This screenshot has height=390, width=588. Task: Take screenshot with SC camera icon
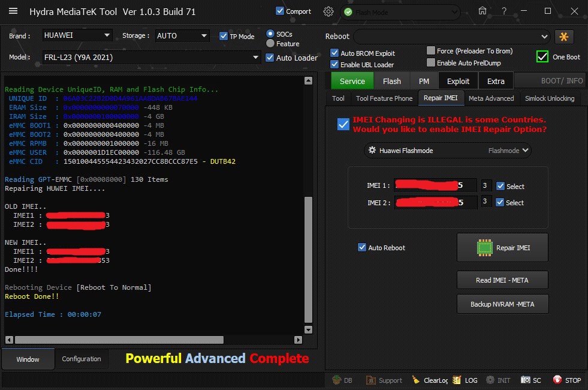pos(526,380)
